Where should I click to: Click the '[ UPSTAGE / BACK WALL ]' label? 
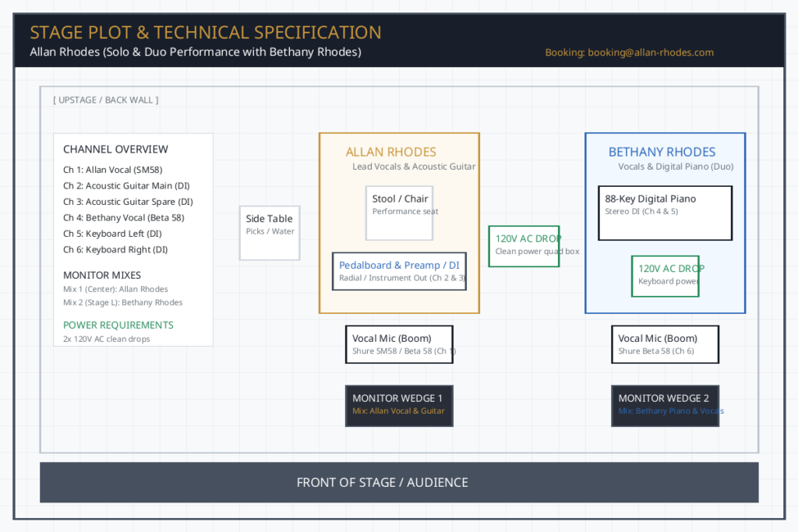tap(106, 100)
